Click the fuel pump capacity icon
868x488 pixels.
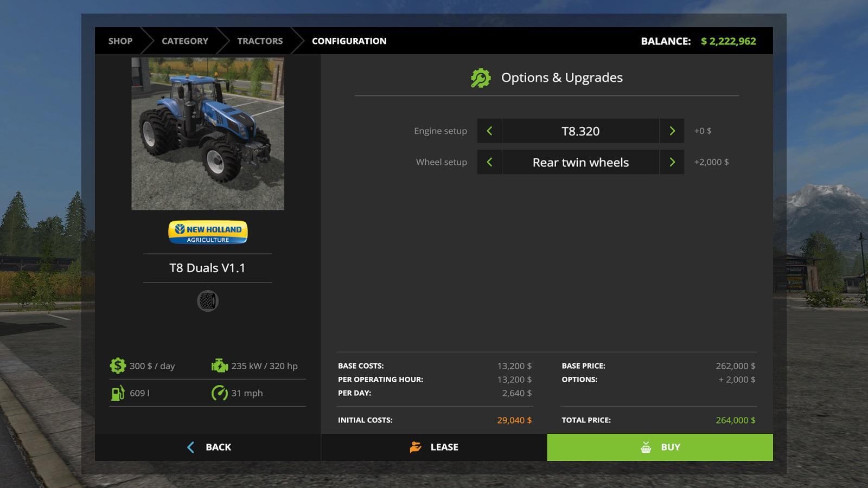click(118, 393)
